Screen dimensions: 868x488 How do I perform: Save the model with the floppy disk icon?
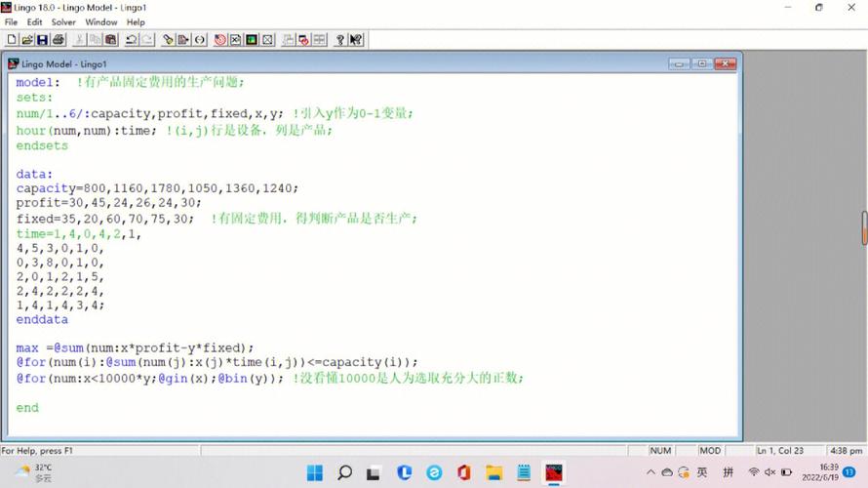coord(43,40)
